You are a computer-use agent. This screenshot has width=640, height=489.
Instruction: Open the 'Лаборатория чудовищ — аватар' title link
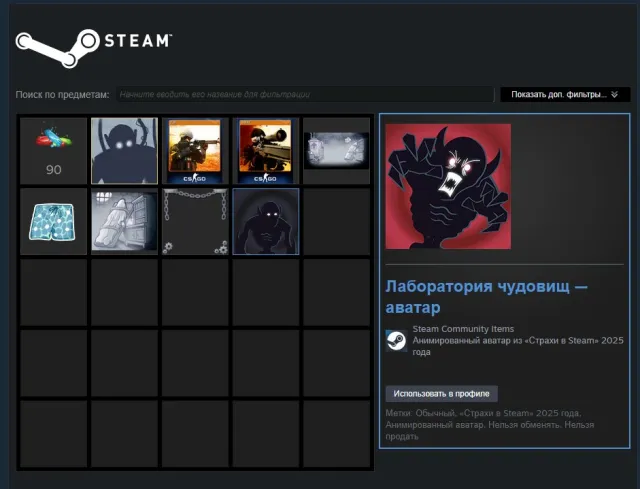pyautogui.click(x=487, y=297)
